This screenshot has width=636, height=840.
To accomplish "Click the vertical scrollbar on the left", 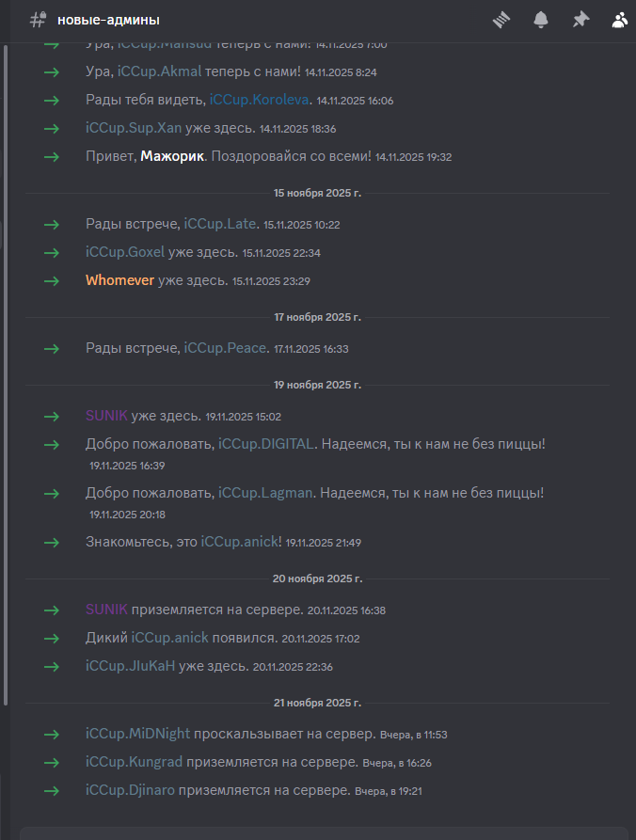I will click(6, 376).
